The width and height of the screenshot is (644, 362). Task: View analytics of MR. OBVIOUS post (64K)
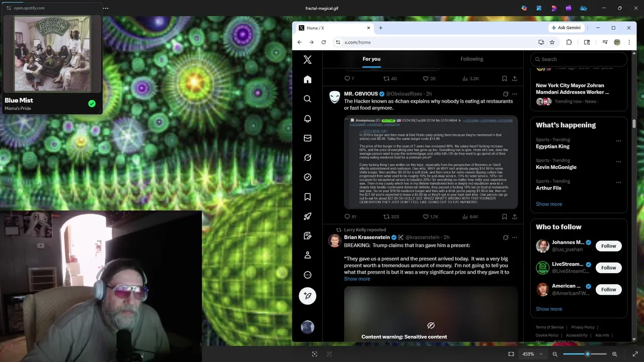tap(470, 217)
